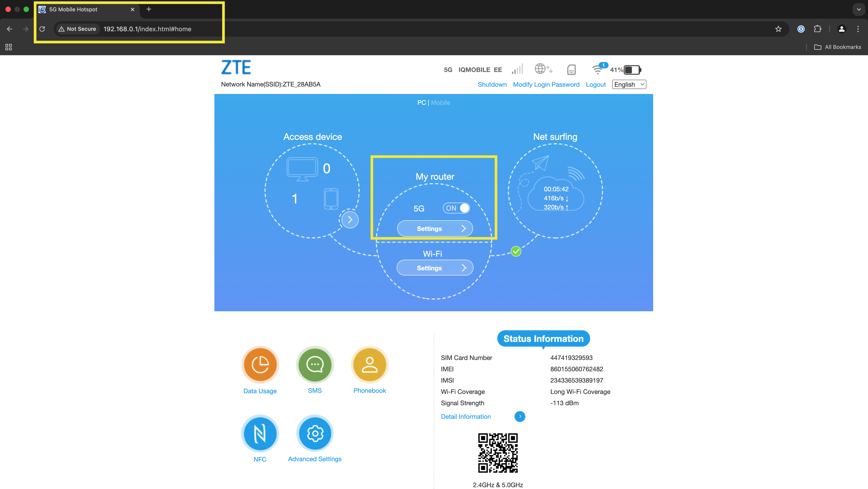868x489 pixels.
Task: Open the English language dropdown
Action: click(628, 84)
